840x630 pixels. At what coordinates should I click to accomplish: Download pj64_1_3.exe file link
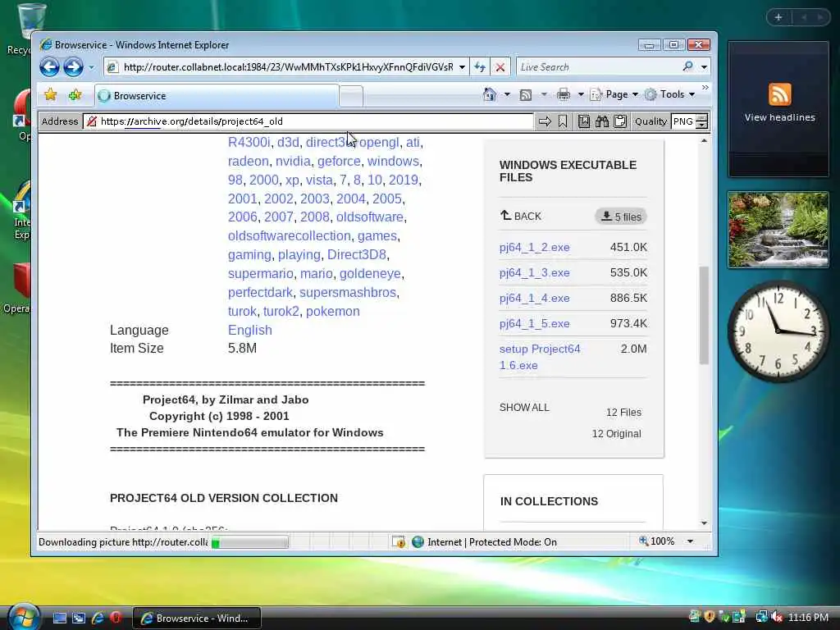coord(534,272)
